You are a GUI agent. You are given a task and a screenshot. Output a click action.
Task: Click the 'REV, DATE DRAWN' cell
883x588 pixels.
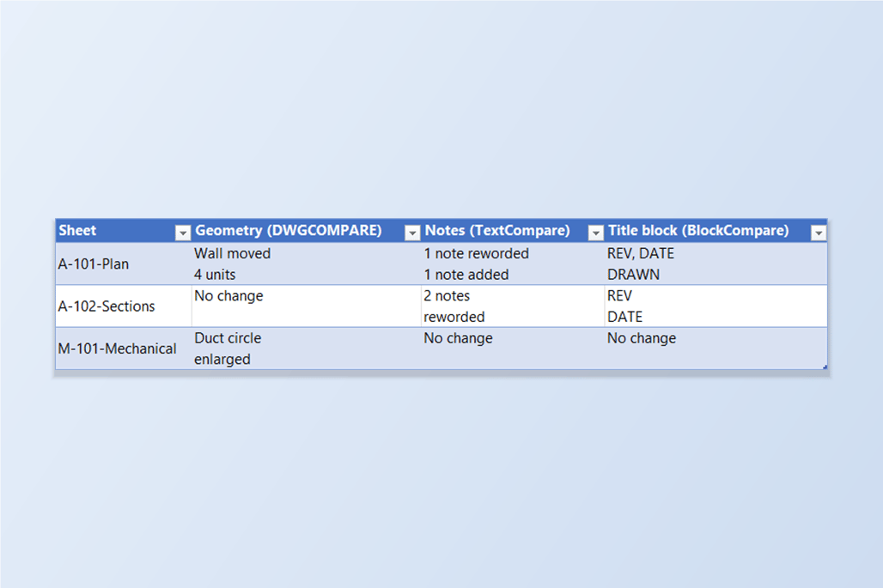point(716,264)
